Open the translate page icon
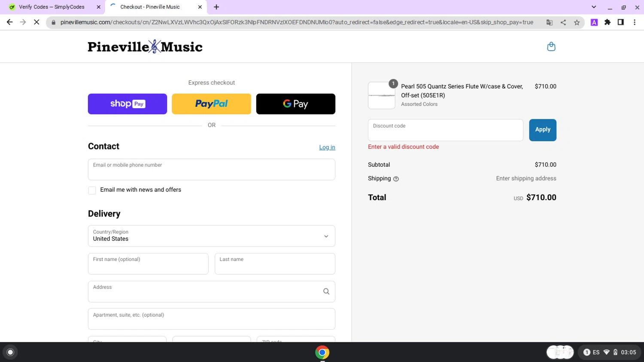Image resolution: width=644 pixels, height=362 pixels. (x=549, y=22)
